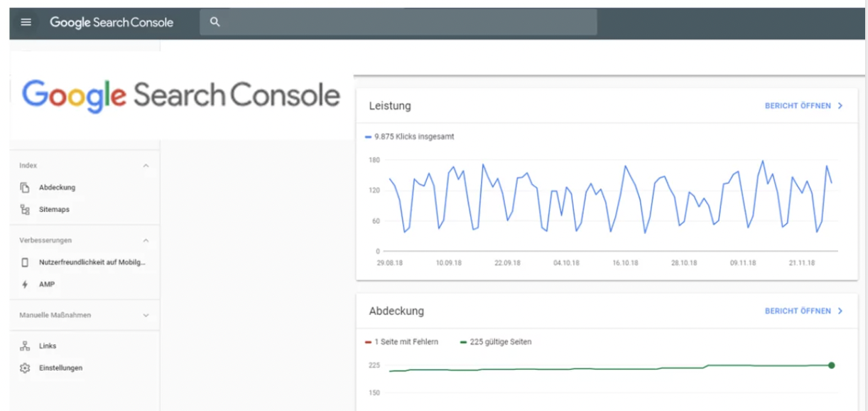
Task: Click the arrow next to Abdeckung Bericht öffnen
Action: (840, 311)
